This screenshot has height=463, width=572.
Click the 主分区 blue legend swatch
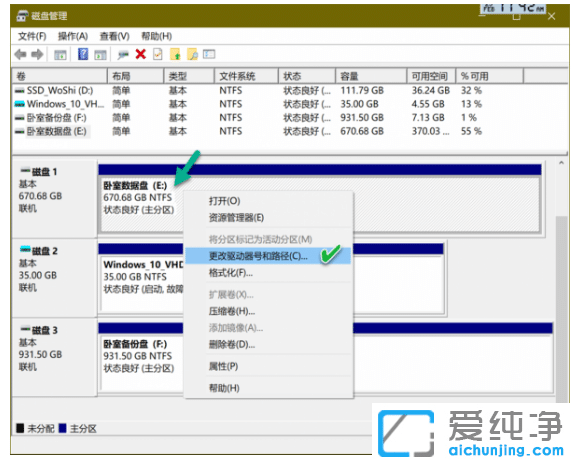pos(62,428)
